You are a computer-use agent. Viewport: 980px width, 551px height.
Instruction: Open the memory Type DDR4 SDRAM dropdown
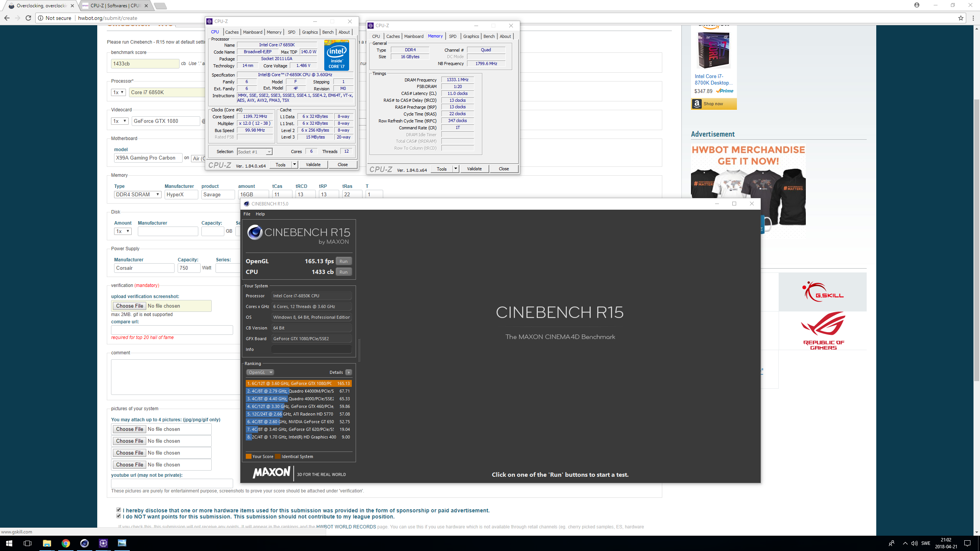[x=137, y=194]
